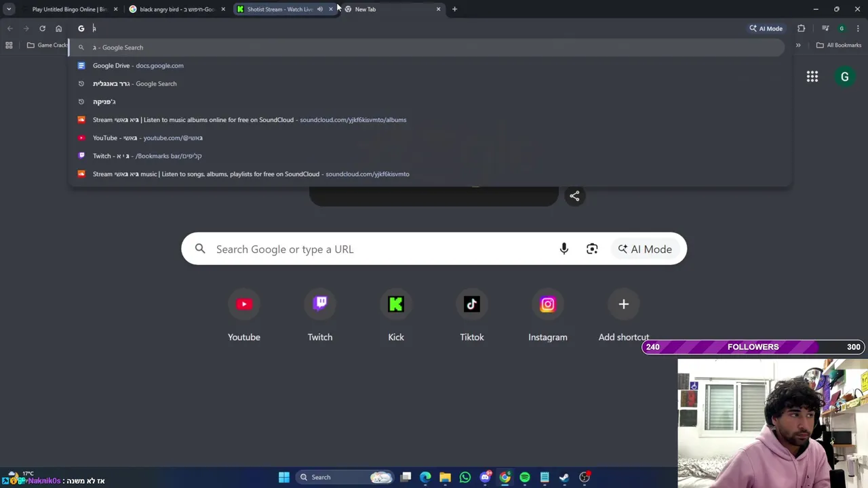Open a new tab with plus button
This screenshot has height=488, width=868.
tap(454, 9)
